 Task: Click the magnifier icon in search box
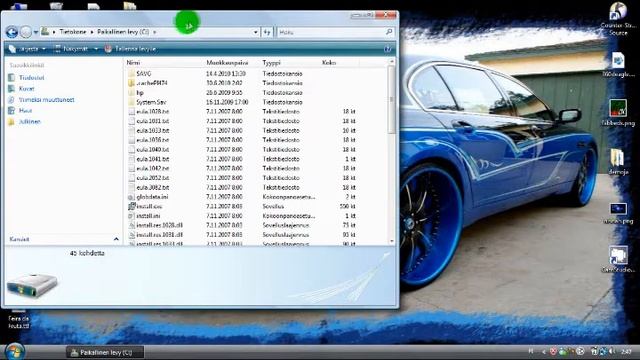click(389, 32)
